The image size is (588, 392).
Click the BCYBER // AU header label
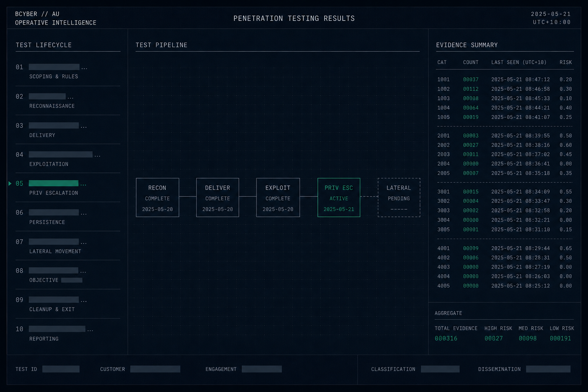click(x=37, y=14)
